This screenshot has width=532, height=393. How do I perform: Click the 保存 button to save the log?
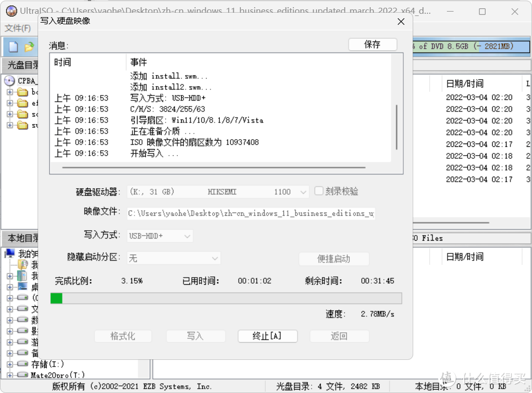click(372, 44)
